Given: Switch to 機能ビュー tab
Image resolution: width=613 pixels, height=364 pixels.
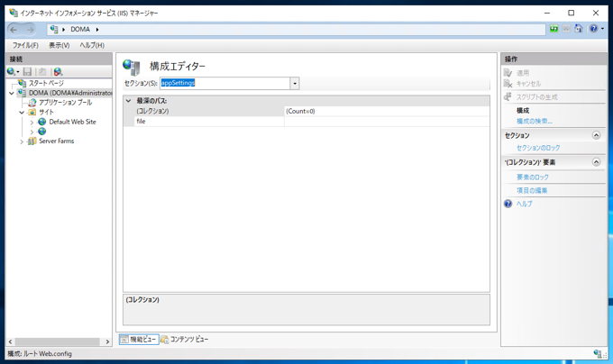Looking at the screenshot, I should coord(139,340).
